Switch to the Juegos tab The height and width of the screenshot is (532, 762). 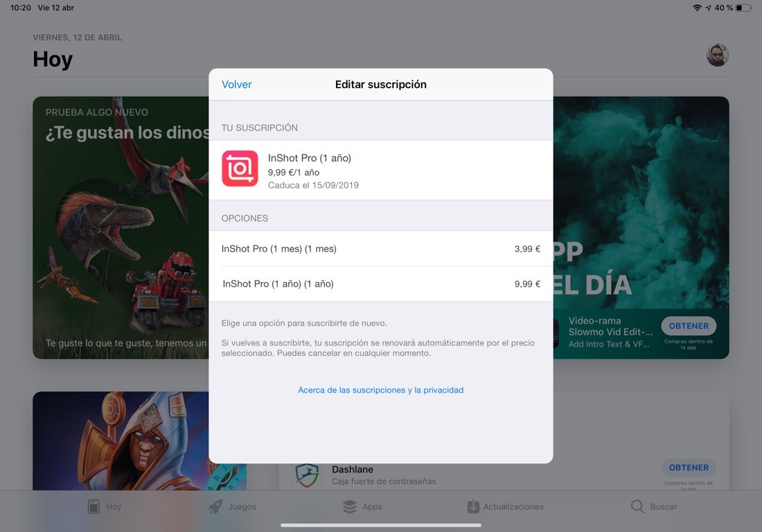(x=232, y=506)
